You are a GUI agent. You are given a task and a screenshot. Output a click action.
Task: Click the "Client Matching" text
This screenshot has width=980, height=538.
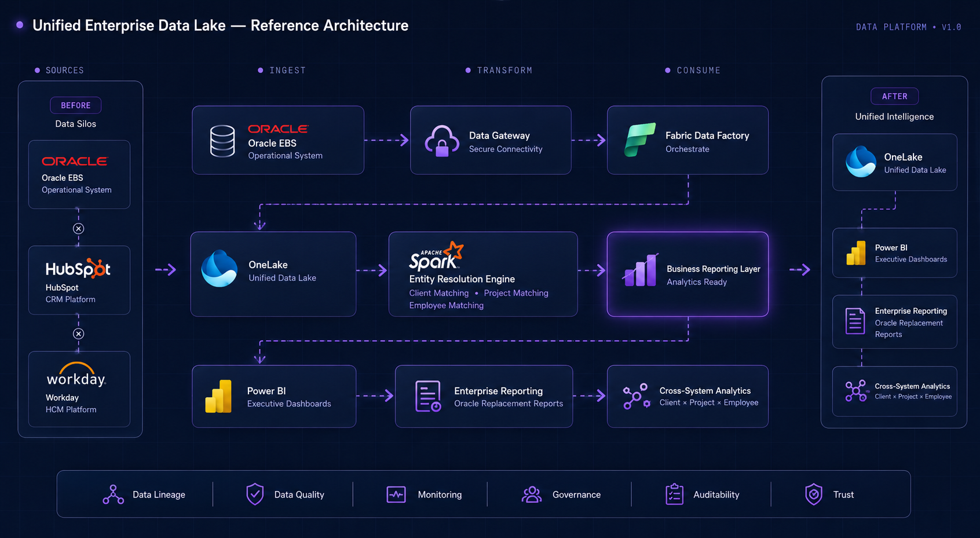click(439, 293)
